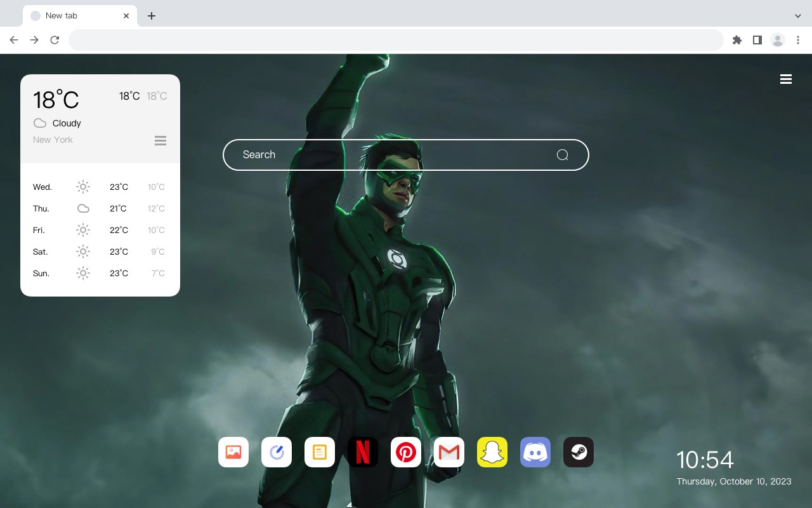
Task: Click the Cloudy condition text
Action: 67,123
